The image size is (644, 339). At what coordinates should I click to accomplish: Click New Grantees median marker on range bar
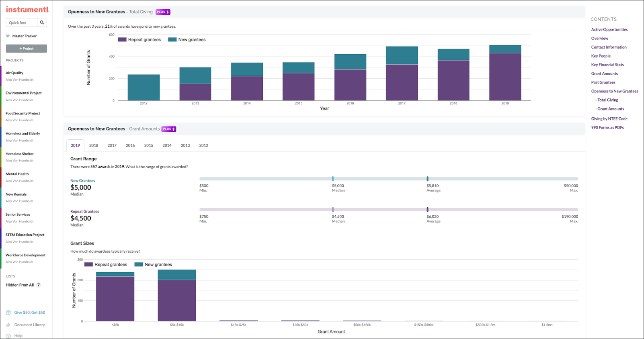pyautogui.click(x=333, y=179)
